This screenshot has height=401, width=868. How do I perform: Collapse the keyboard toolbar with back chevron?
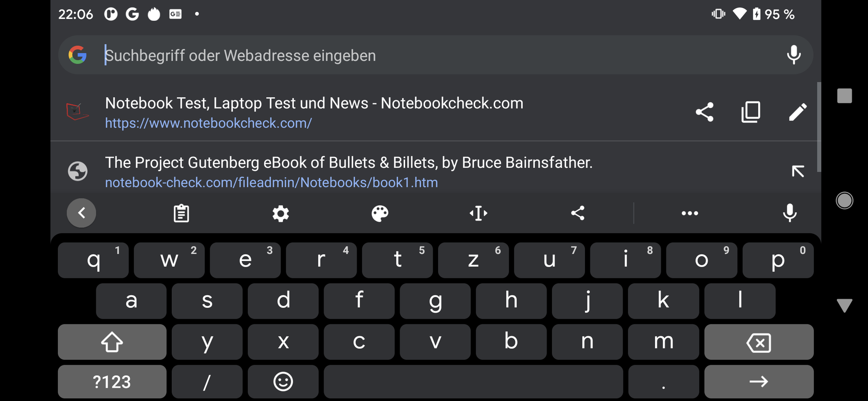[x=81, y=213]
